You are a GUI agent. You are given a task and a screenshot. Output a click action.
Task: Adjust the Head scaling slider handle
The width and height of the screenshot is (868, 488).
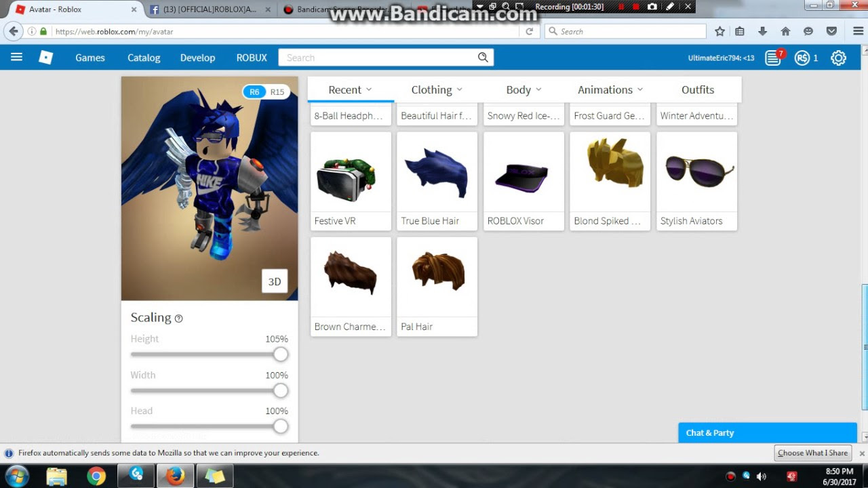point(281,426)
